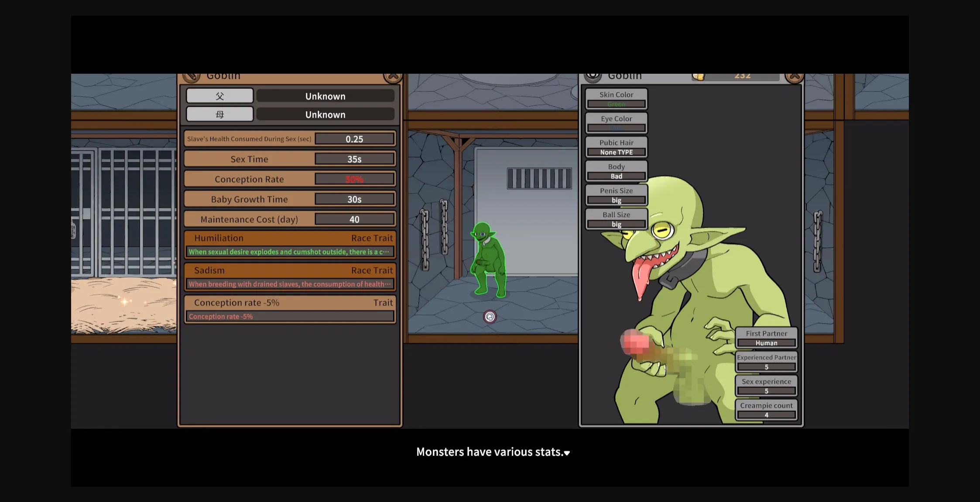Click the father 父 button

[219, 96]
